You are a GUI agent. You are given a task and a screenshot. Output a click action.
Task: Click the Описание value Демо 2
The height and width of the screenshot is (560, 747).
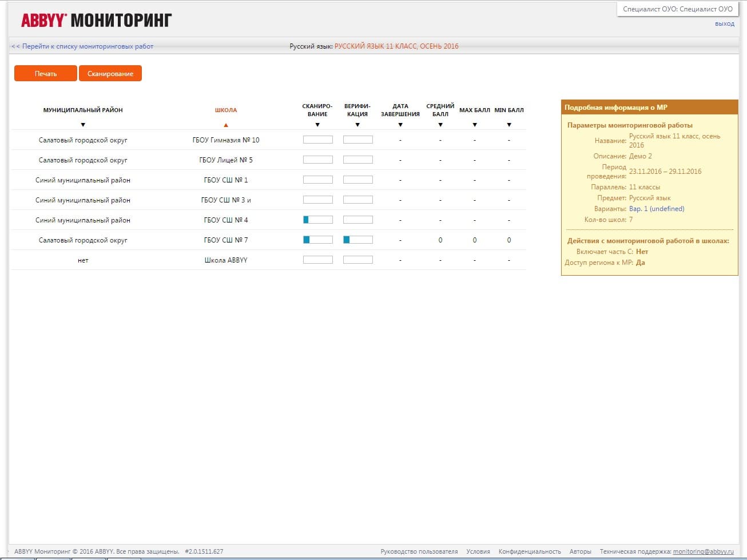[x=641, y=156]
